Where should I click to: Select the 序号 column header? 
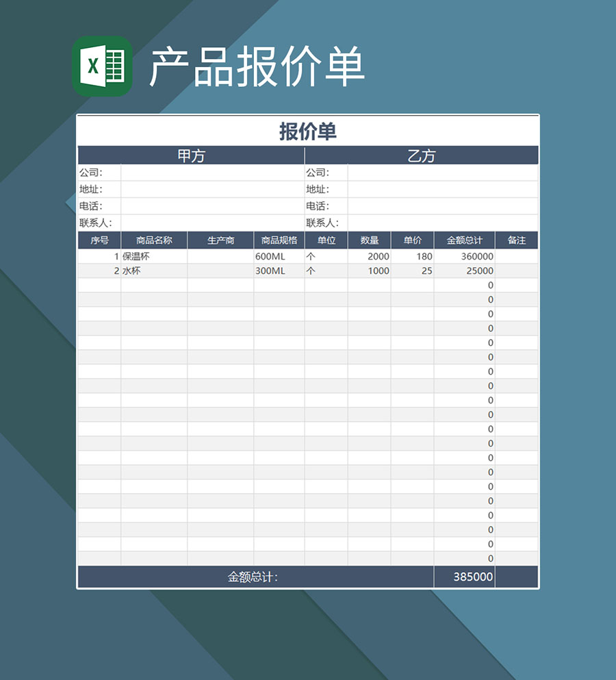tap(99, 240)
